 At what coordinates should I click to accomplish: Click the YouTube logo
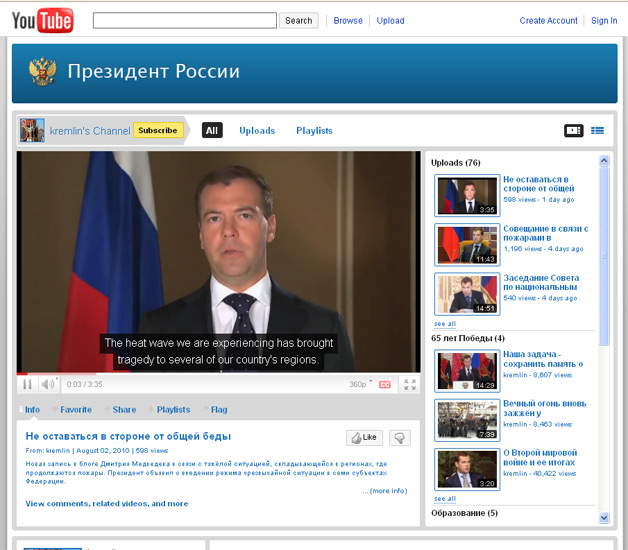click(x=42, y=20)
